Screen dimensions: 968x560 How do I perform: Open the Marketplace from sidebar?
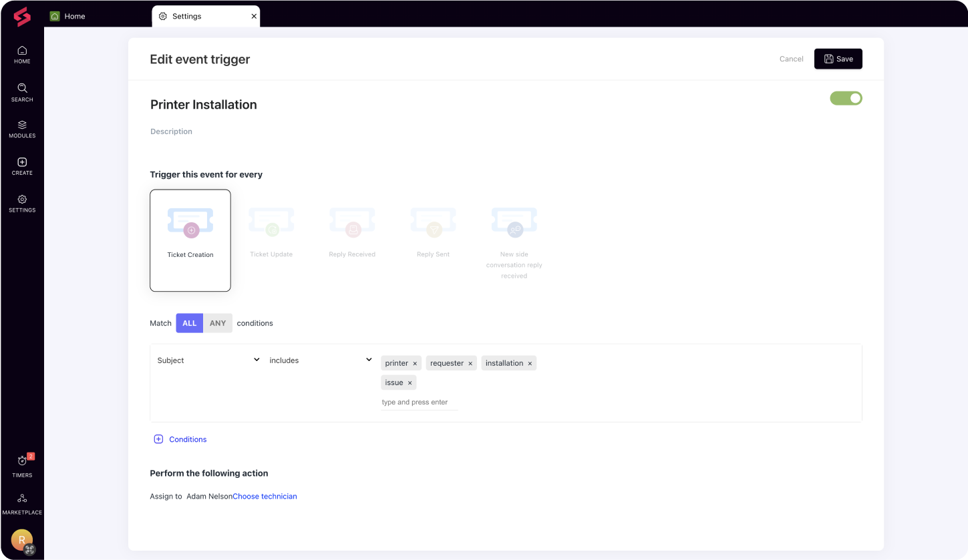tap(22, 501)
